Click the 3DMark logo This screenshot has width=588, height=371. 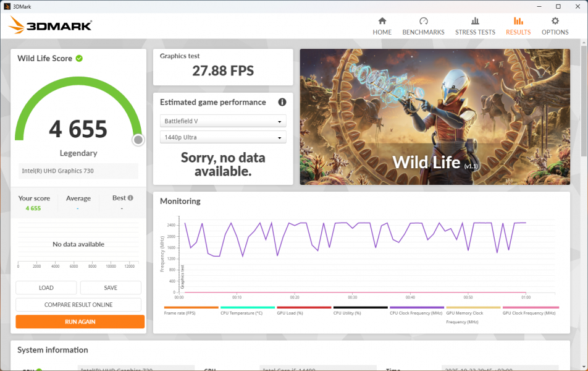point(51,25)
